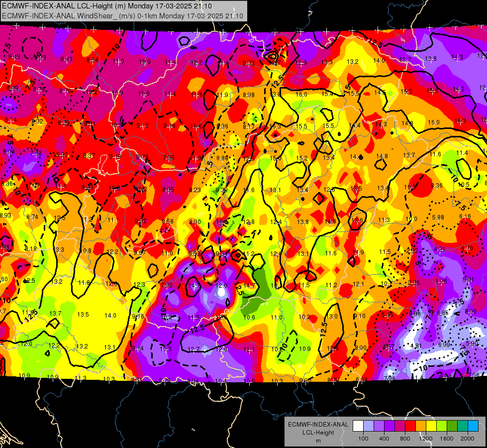This screenshot has height=448, width=487.
Task: Click the wind shear value 8.00
Action: coord(470,312)
